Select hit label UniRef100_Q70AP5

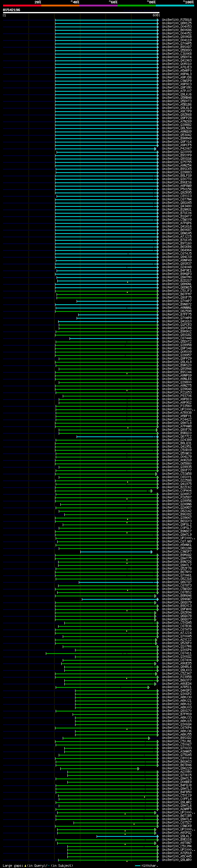(176, 43)
